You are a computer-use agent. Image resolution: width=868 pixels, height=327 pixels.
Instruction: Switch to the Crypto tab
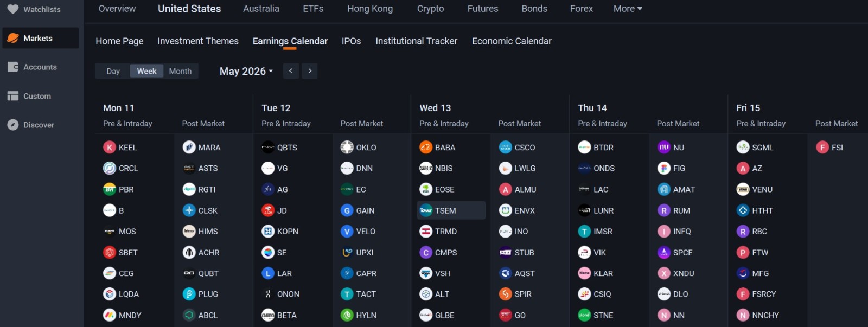tap(430, 9)
